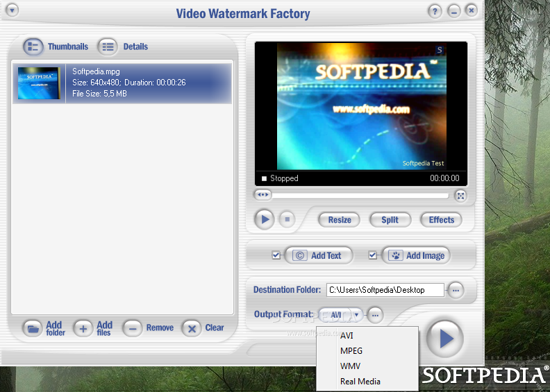
Task: Select the Softpedia.mpg thumbnail
Action: click(39, 83)
